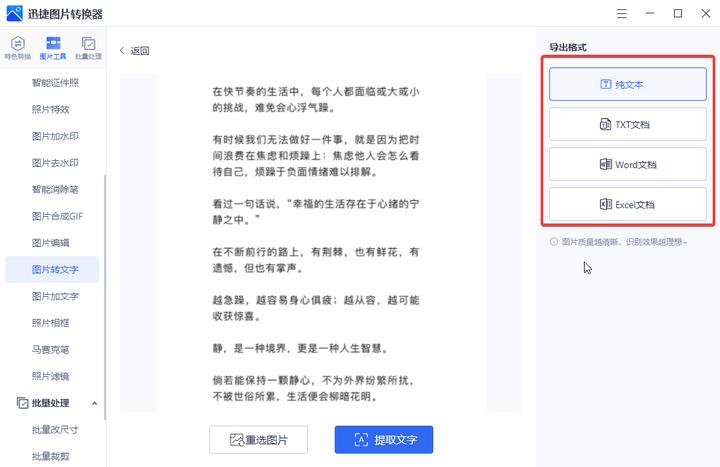Go to 智能消除笔 tool
The image size is (720, 467).
(55, 189)
